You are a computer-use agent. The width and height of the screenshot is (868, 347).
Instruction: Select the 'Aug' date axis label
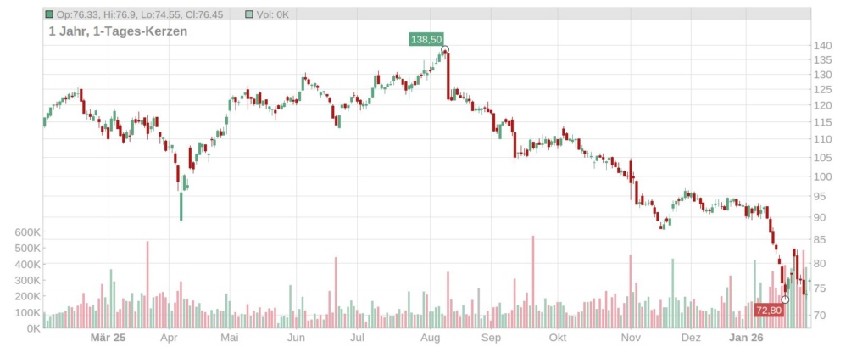(x=429, y=337)
